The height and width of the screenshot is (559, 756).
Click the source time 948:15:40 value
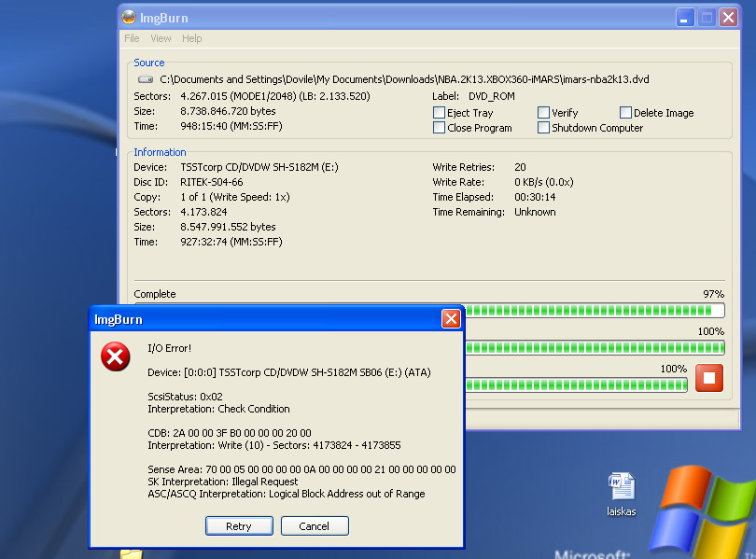point(231,126)
